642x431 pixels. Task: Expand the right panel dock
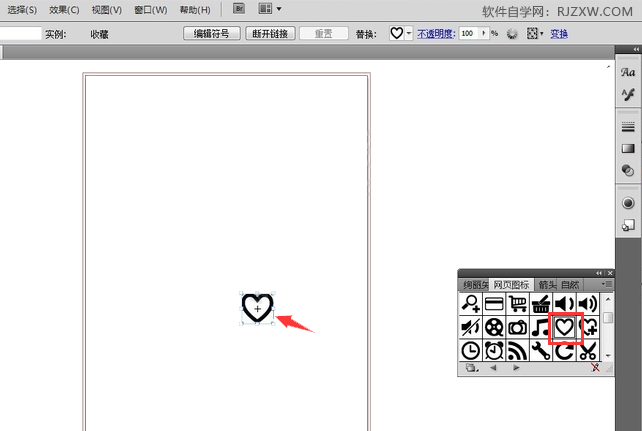(636, 49)
